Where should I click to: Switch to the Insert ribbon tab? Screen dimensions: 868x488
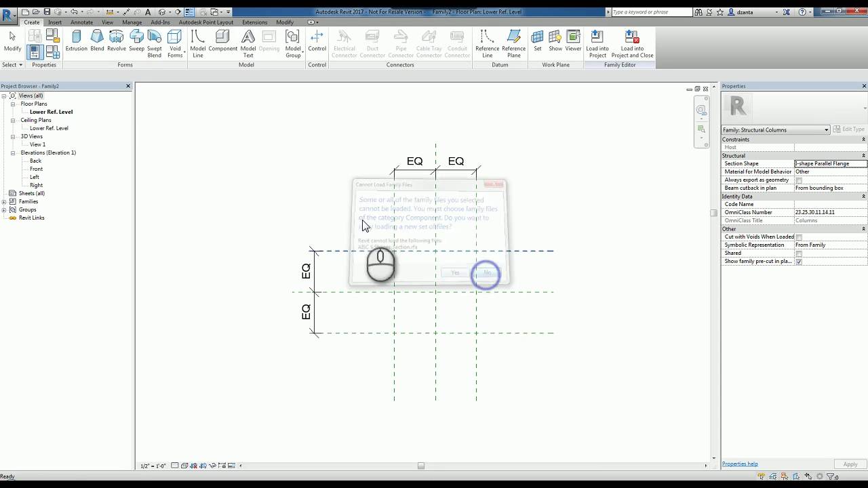(x=54, y=22)
